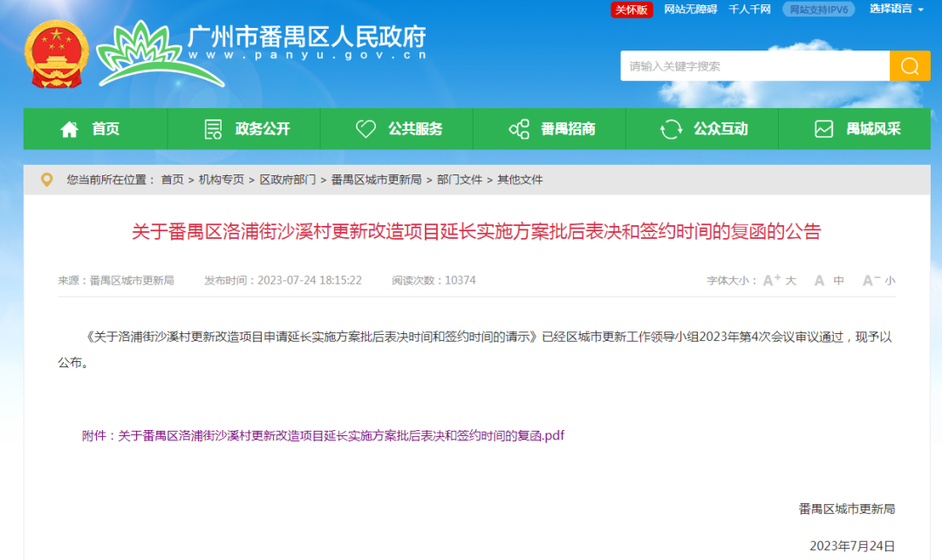Click the location pin icon in the breadcrumb
Screen dimensions: 942x560
click(46, 180)
